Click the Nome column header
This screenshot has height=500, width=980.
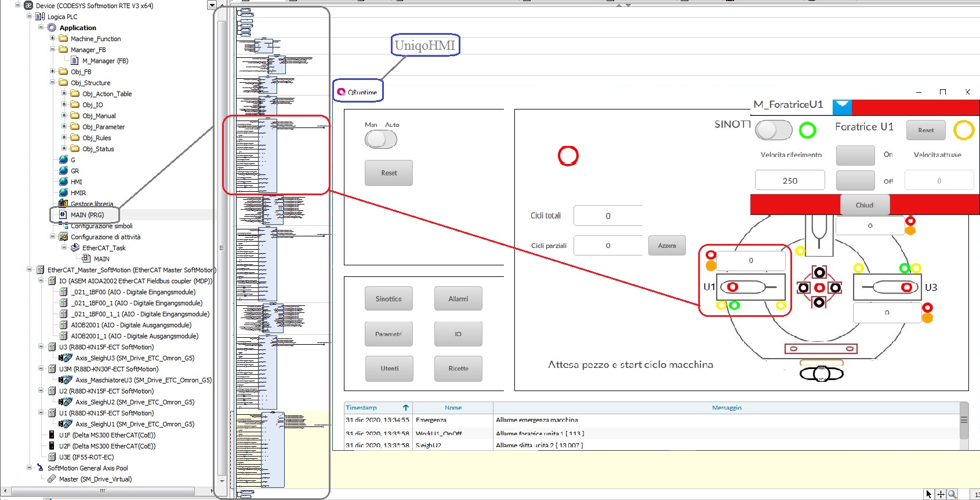pos(453,407)
